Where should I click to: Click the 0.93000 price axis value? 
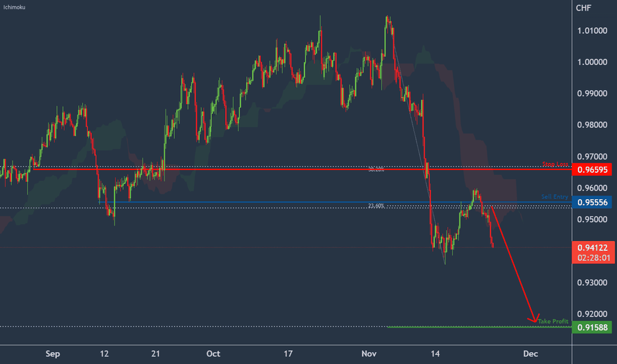[x=593, y=283]
